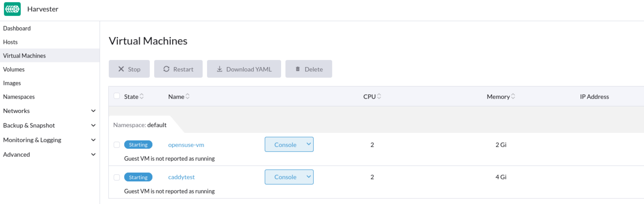Viewport: 644px width, 204px height.
Task: Check the checkbox for caddytest row
Action: coord(116,177)
